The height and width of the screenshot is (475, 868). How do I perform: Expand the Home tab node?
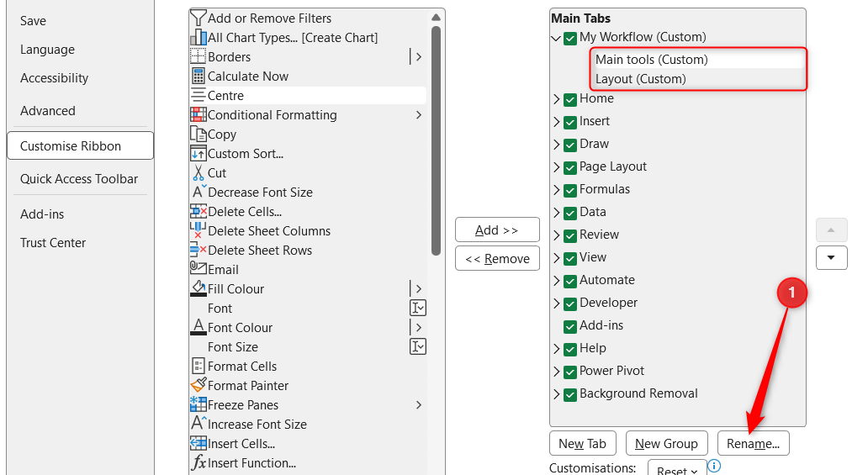556,99
